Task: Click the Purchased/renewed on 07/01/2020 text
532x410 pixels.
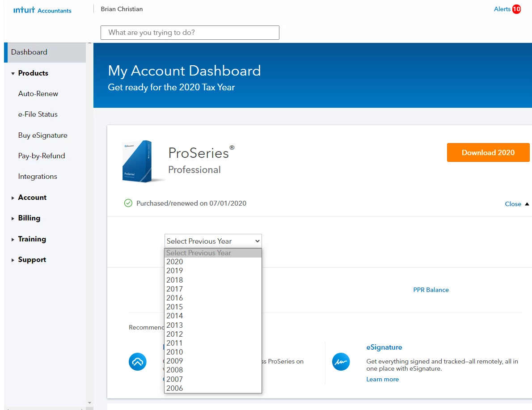Action: click(x=191, y=203)
